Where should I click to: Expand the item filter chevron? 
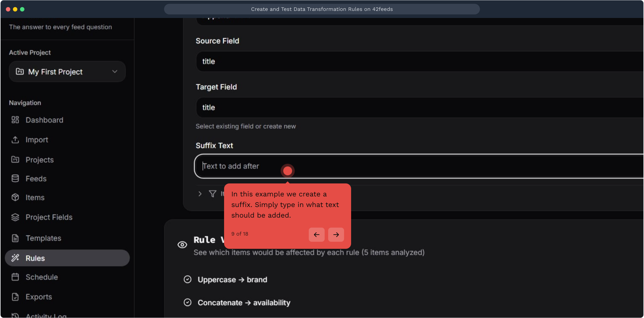200,194
